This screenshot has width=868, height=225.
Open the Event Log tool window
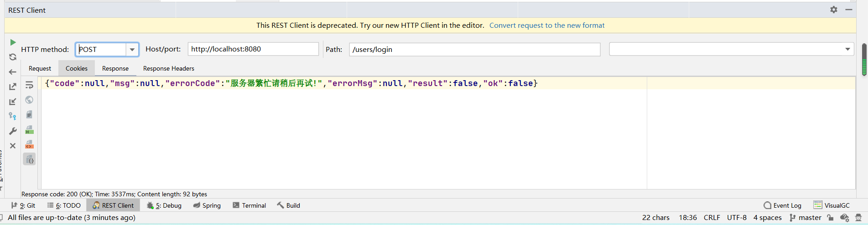point(782,205)
